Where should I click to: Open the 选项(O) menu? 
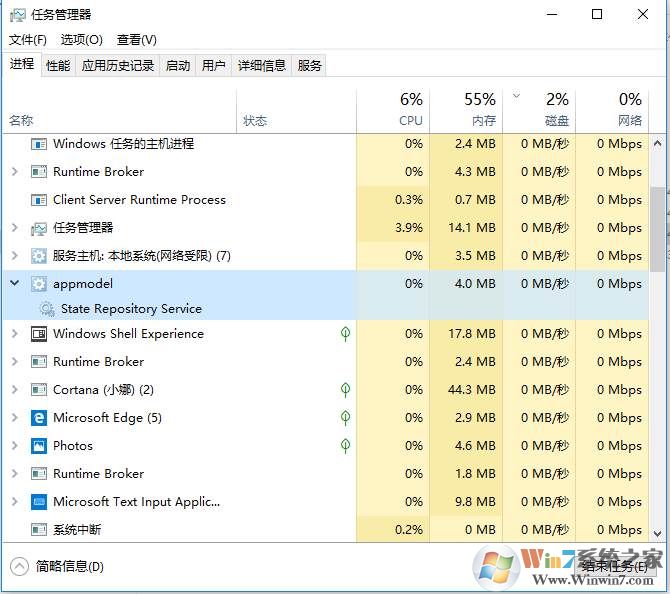(x=82, y=40)
